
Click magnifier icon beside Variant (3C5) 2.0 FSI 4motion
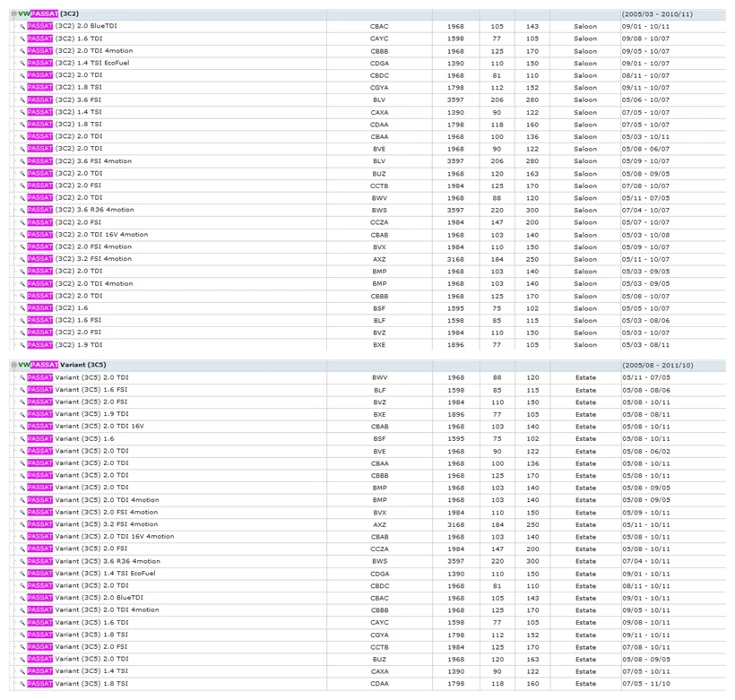[x=22, y=512]
